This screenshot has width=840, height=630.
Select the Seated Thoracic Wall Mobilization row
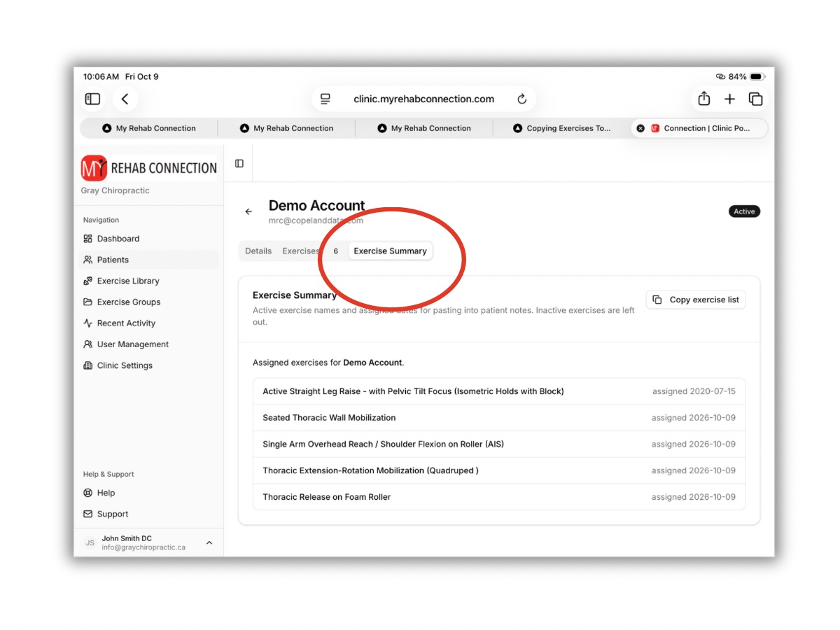click(x=499, y=418)
